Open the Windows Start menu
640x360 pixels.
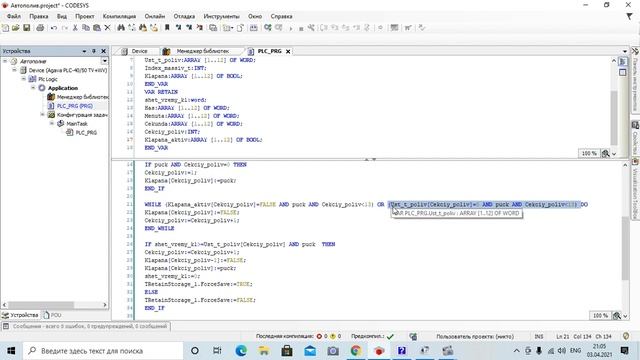coord(11,351)
